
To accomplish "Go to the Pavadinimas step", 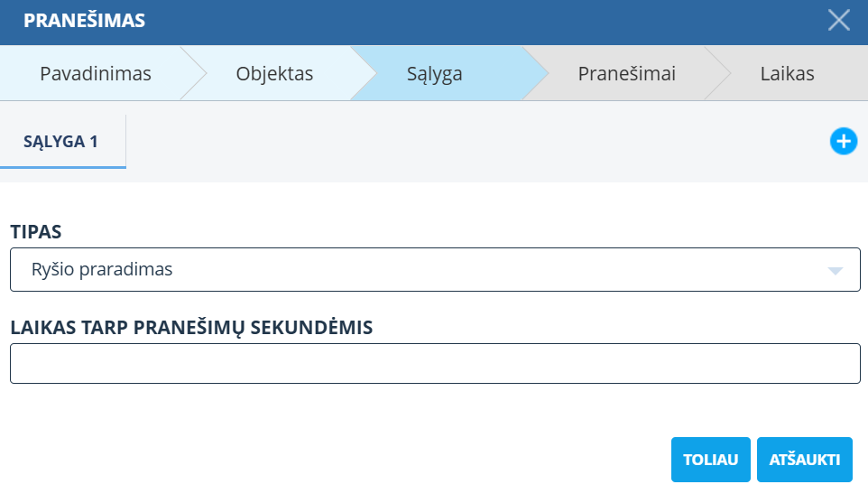I will (95, 74).
